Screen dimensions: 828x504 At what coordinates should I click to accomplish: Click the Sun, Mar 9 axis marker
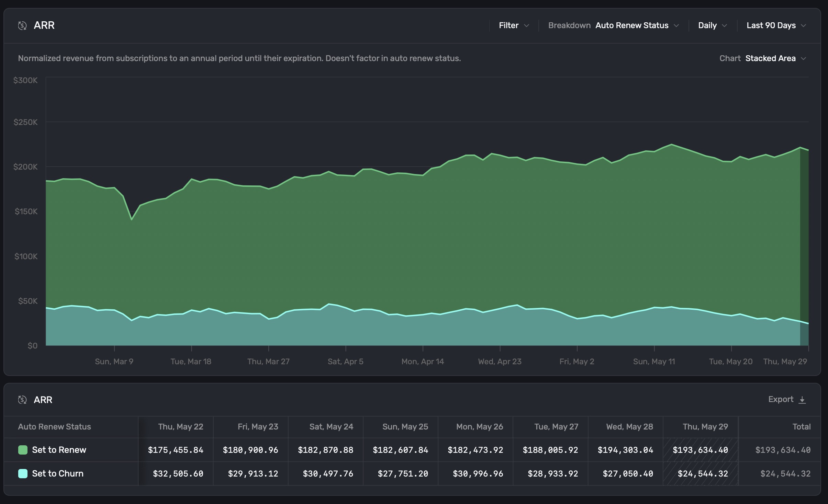pyautogui.click(x=114, y=361)
